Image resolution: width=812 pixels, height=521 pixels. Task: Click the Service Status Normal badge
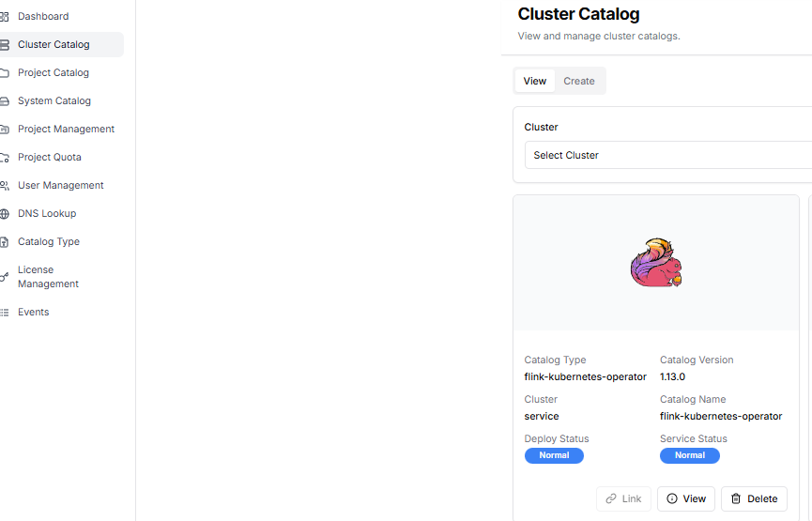point(689,455)
